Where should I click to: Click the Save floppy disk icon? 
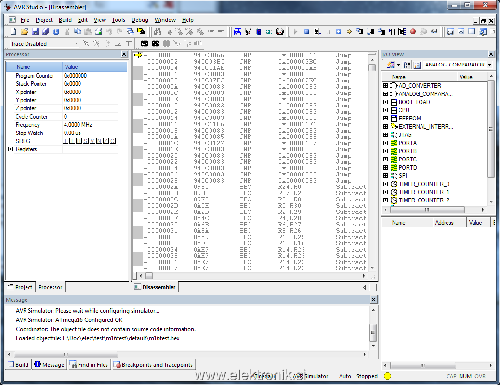(35, 32)
